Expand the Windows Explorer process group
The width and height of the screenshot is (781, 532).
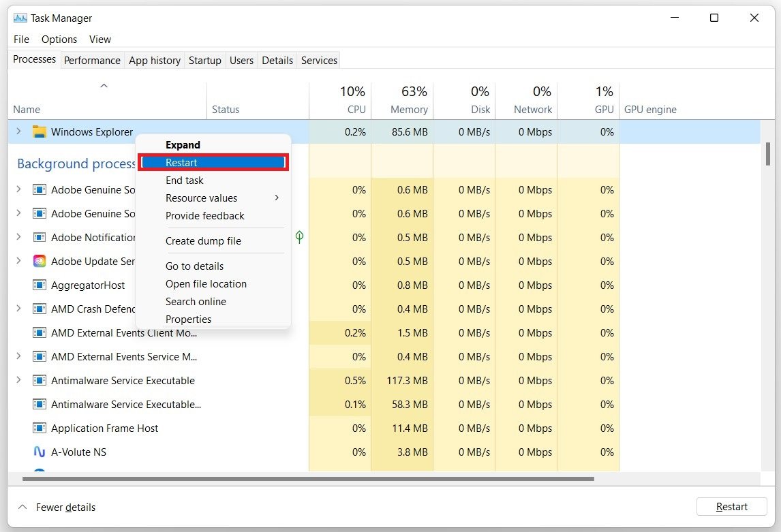click(18, 131)
